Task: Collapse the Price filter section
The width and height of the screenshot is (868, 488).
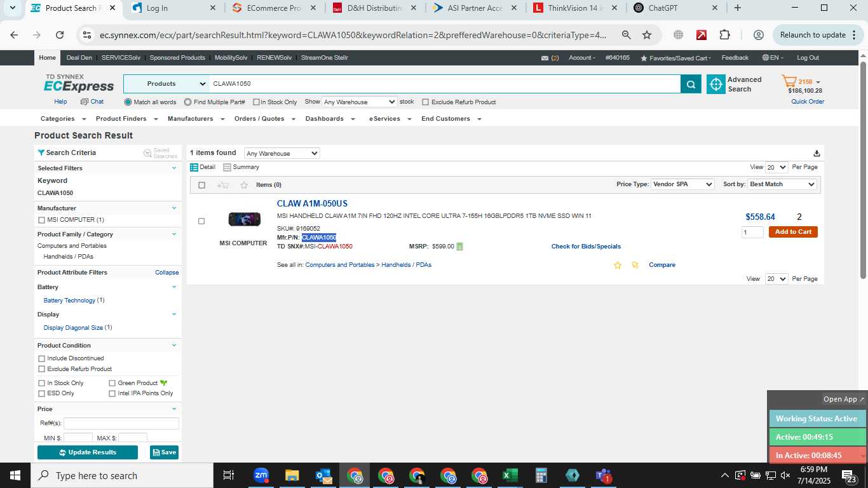Action: (x=174, y=409)
